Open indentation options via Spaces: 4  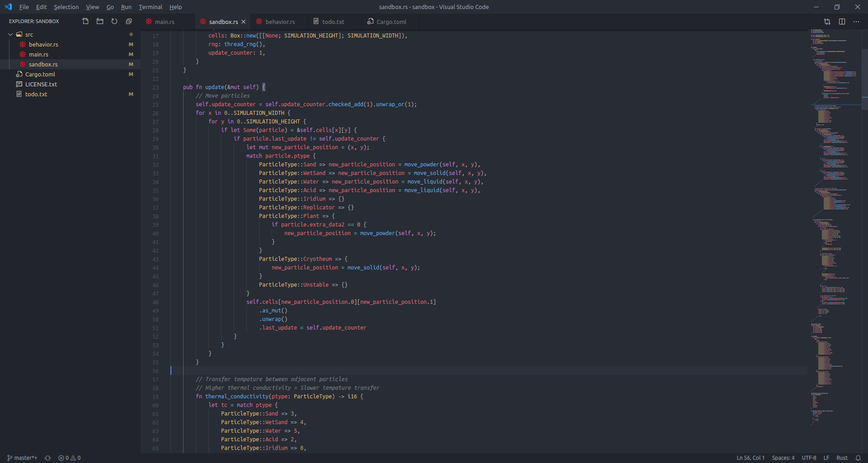[x=783, y=458]
